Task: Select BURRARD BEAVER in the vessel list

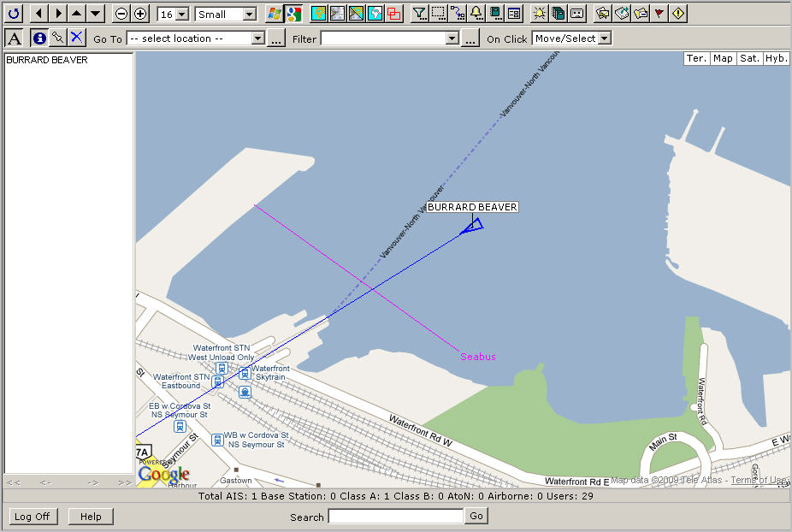Action: [47, 60]
